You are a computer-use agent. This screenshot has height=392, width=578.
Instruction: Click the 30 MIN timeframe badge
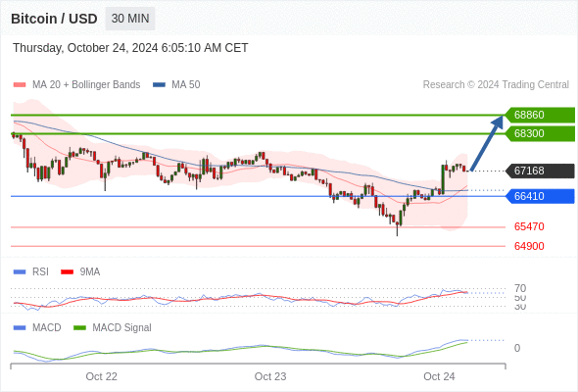[x=130, y=19]
